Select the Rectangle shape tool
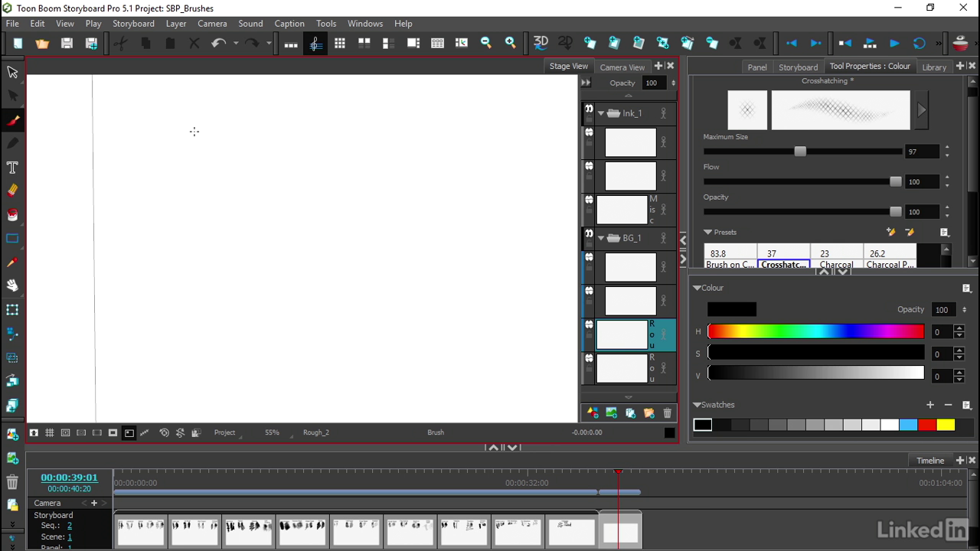Image resolution: width=980 pixels, height=551 pixels. (12, 239)
